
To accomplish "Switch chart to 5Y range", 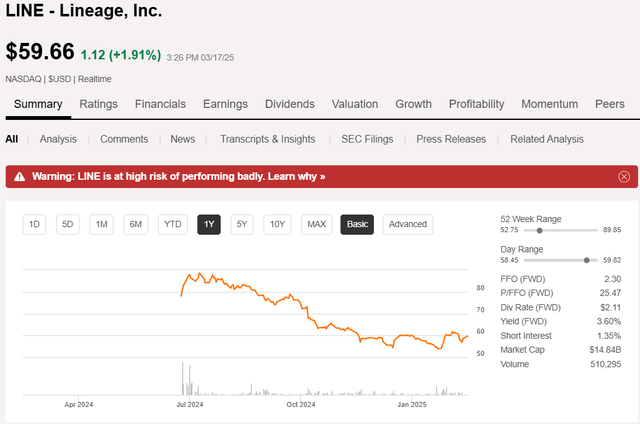I will [x=242, y=224].
